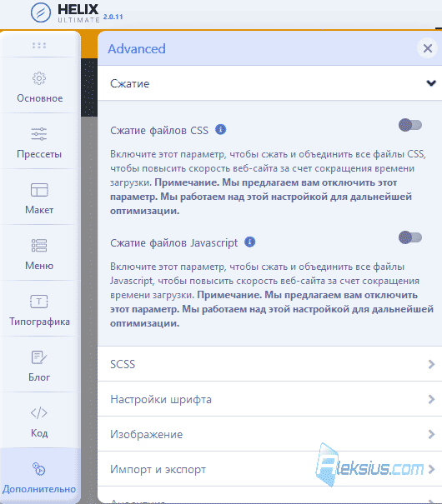442x504 pixels.
Task: Open the Меню list icon
Action: pos(39,246)
